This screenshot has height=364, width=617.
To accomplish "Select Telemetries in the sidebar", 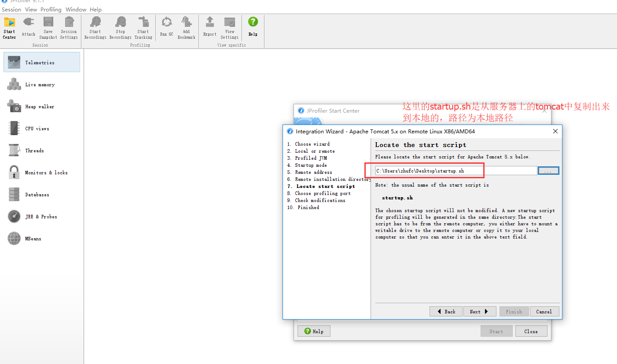I will point(42,62).
